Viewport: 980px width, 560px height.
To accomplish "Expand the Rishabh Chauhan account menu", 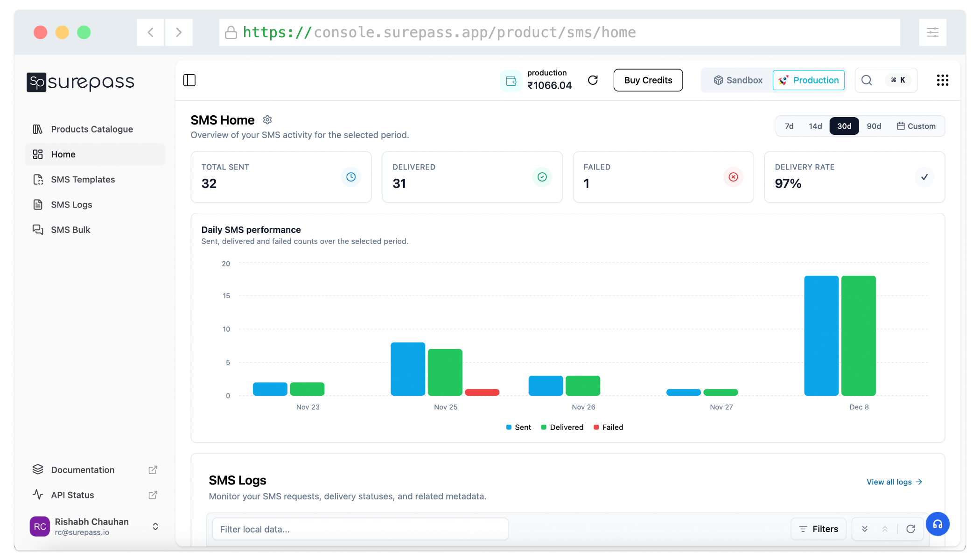I will [x=155, y=526].
